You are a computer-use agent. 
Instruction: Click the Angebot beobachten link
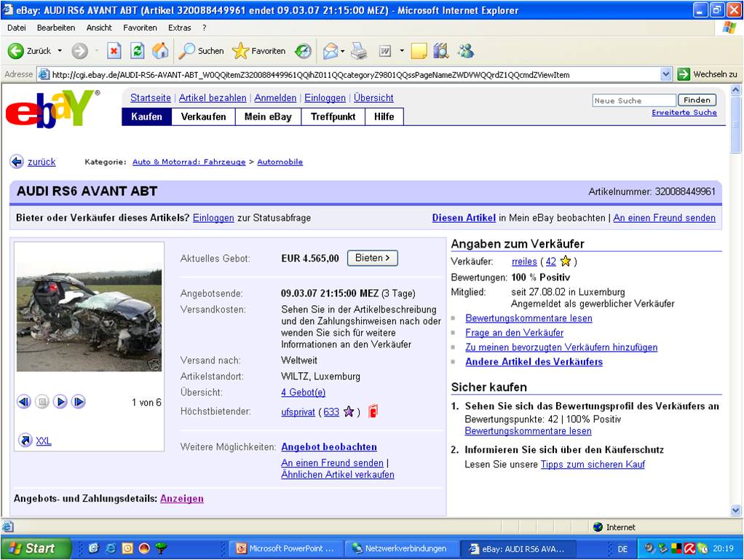click(329, 447)
